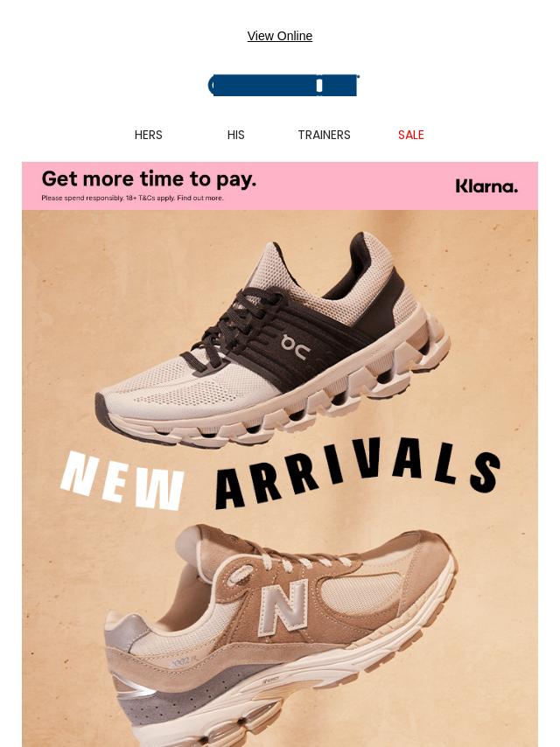The width and height of the screenshot is (560, 747).
Task: Click the Klarna logo
Action: 486,185
